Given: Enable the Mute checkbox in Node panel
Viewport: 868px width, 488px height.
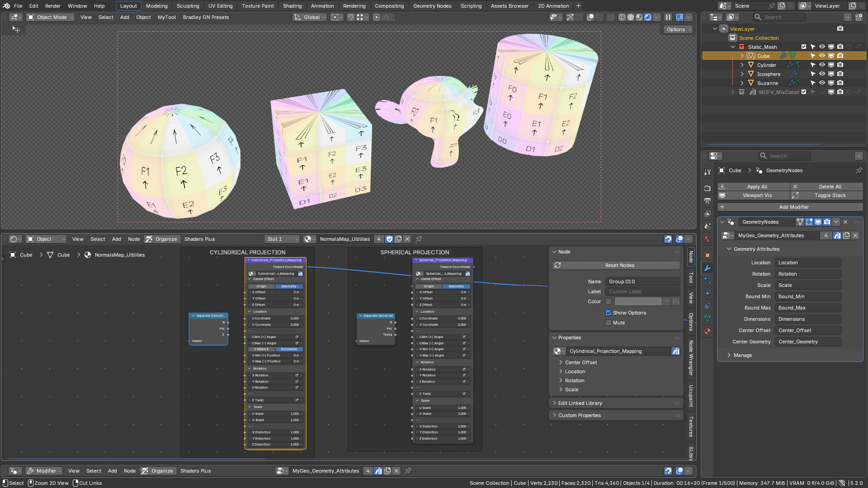Looking at the screenshot, I should [x=609, y=323].
